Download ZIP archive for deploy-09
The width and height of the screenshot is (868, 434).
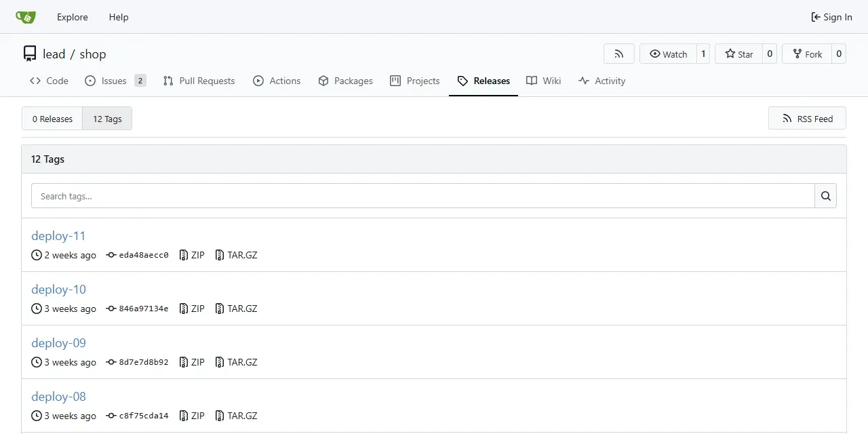(x=192, y=362)
